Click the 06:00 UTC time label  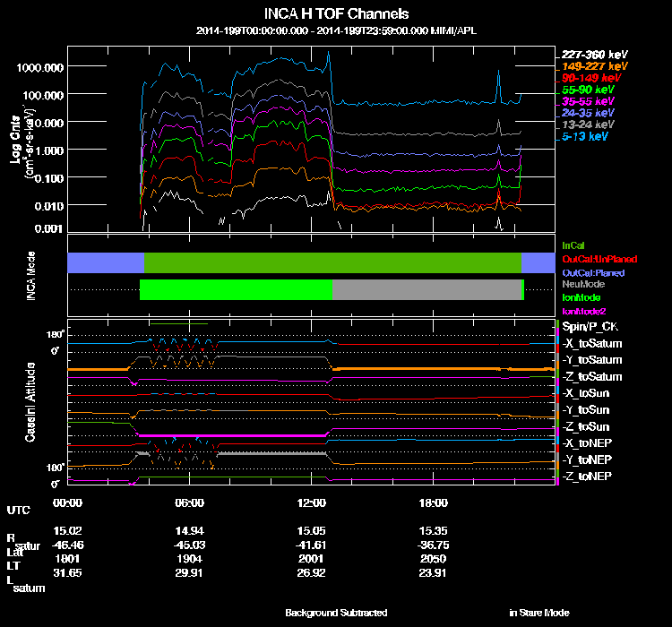(189, 502)
